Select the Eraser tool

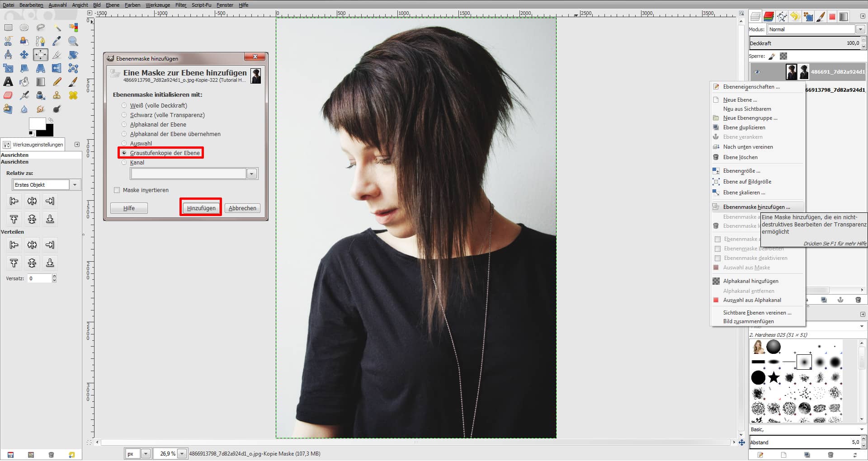point(8,95)
